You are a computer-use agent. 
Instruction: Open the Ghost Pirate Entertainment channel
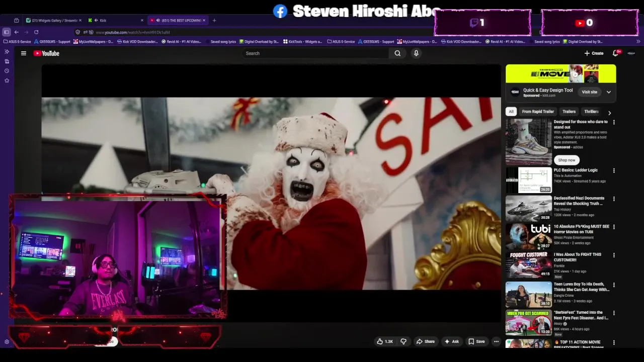[x=574, y=237]
